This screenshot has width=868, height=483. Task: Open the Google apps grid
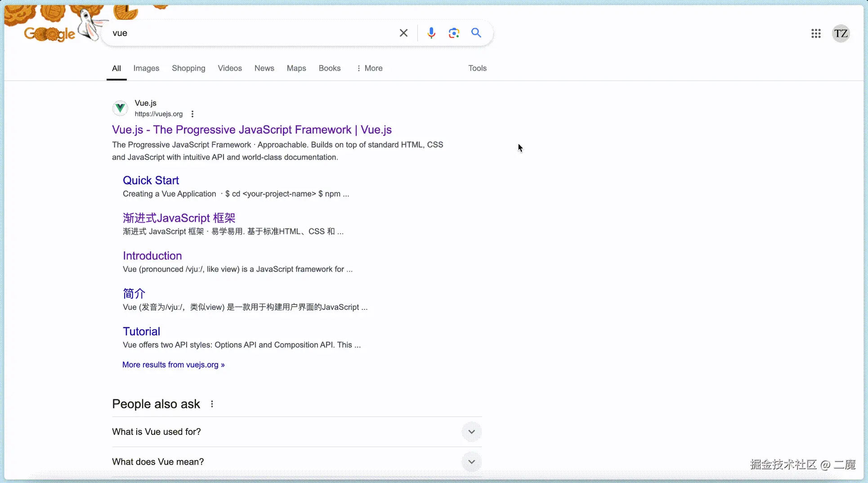tap(816, 33)
